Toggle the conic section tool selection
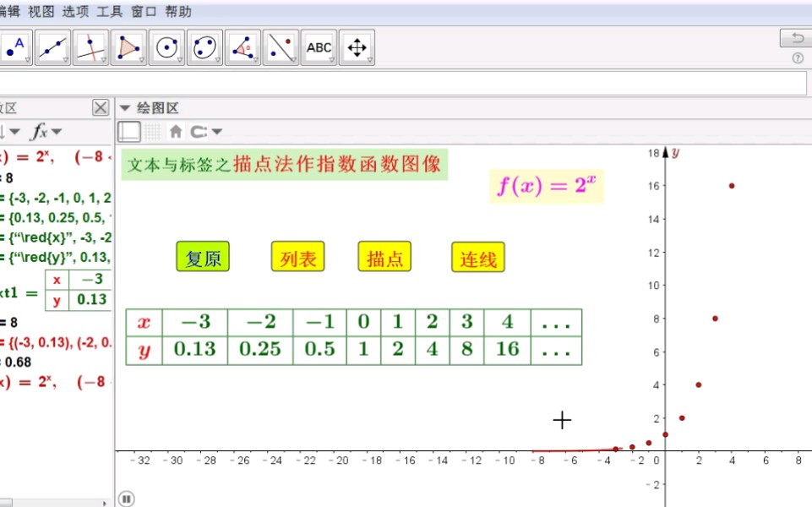The height and width of the screenshot is (507, 812). [204, 47]
